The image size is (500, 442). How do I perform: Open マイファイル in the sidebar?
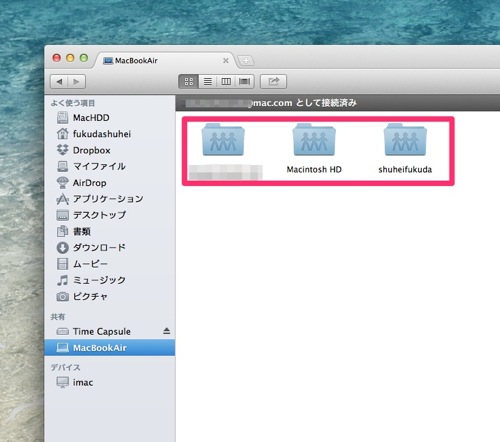tap(109, 166)
